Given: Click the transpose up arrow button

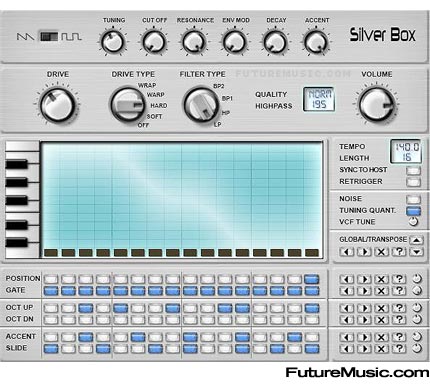Looking at the screenshot, I should point(416,240).
